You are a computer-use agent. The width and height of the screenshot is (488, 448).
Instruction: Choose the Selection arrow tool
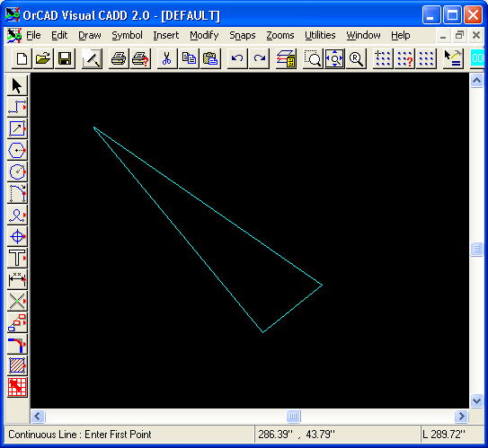17,85
